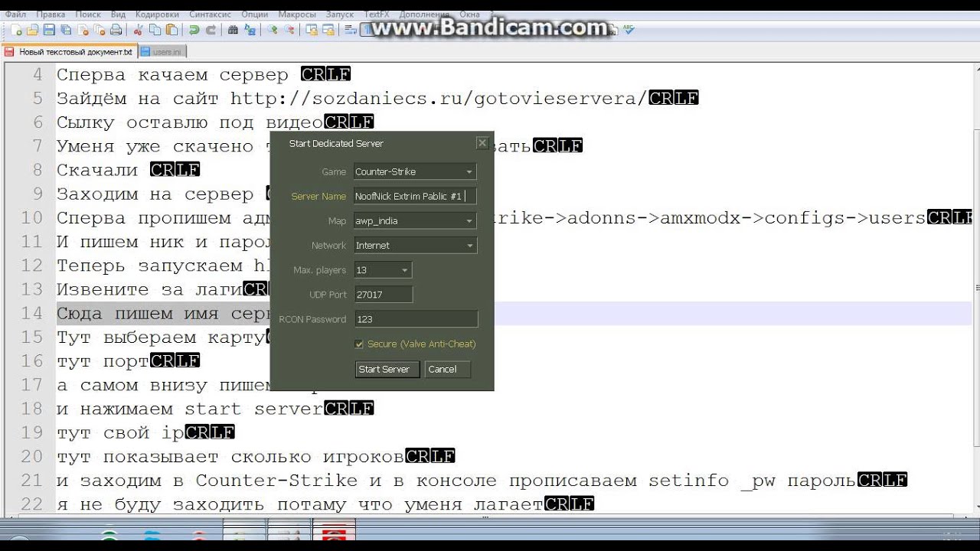980x551 pixels.
Task: Close the Start Dedicated Server dialog
Action: 482,142
